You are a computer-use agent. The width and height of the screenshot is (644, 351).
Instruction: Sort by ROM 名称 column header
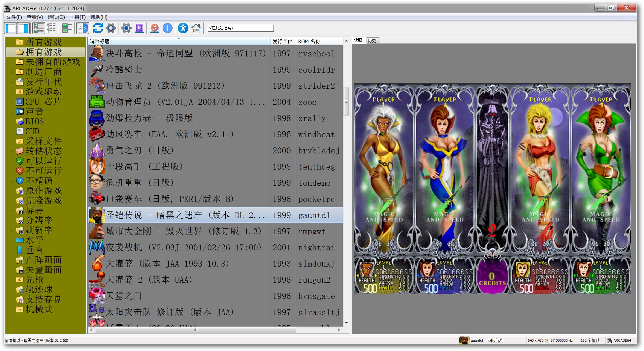(x=319, y=41)
